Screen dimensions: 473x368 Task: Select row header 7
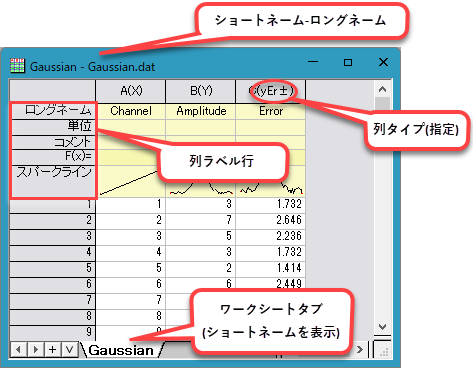click(x=53, y=301)
